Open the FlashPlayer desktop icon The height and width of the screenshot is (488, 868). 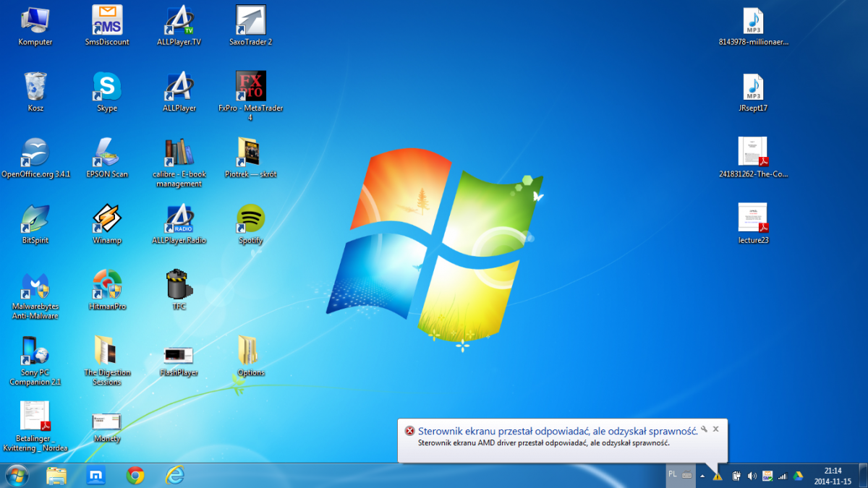[179, 361]
